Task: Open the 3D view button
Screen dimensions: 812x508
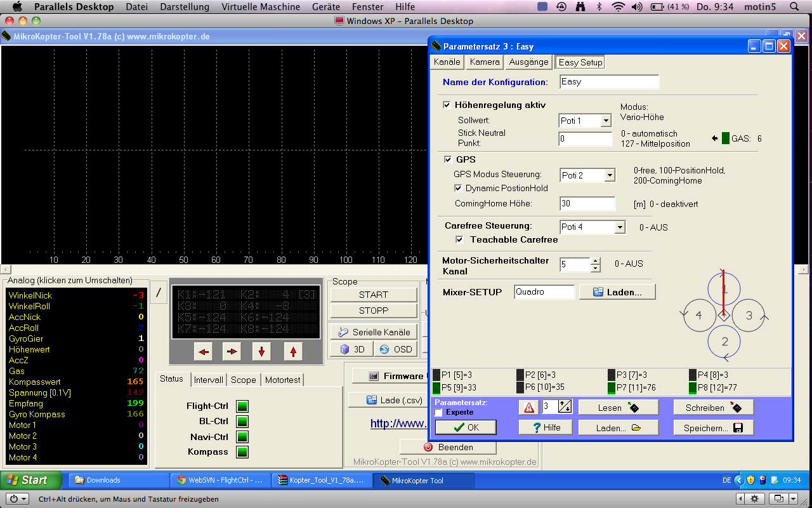Action: [351, 349]
